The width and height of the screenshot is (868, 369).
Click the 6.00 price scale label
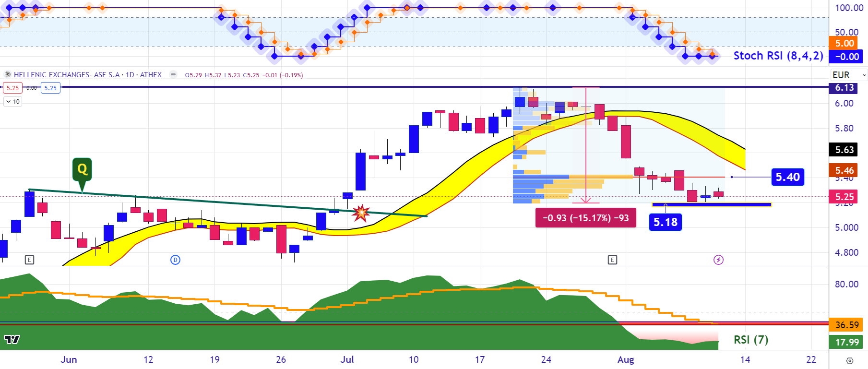[844, 103]
